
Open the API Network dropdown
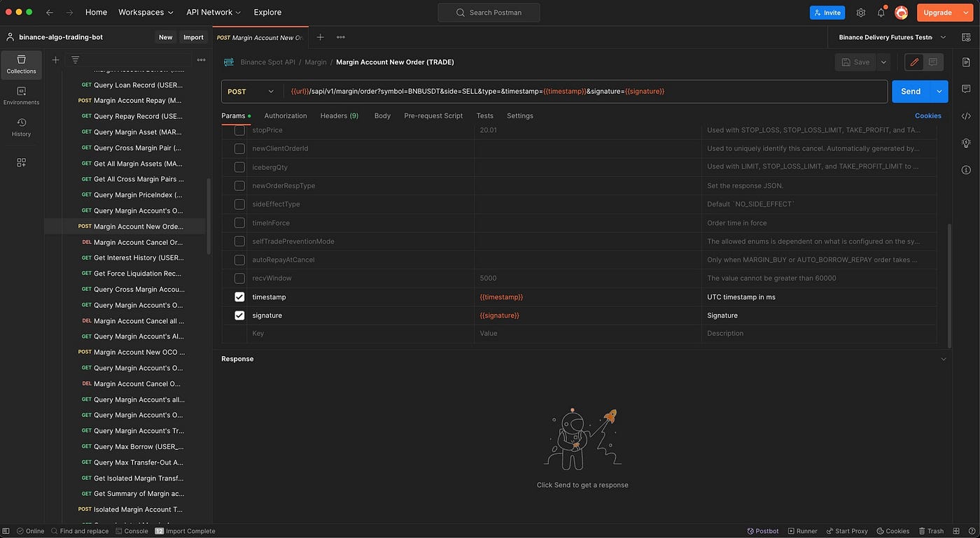tap(213, 13)
